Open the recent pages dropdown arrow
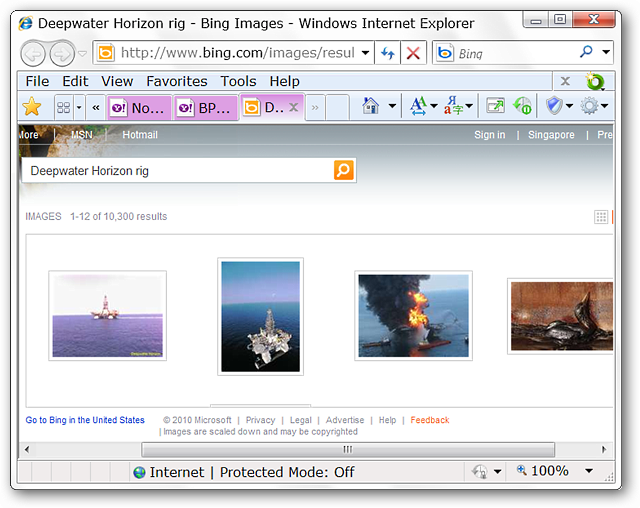The width and height of the screenshot is (640, 508). (82, 53)
